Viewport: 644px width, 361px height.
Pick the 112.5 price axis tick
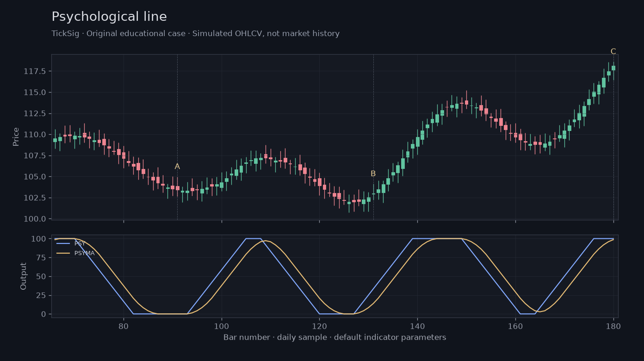(x=35, y=113)
